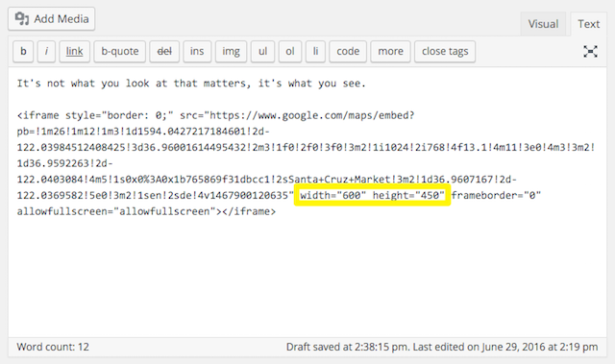Insert Read More tag with more button
Viewport: 615px width, 364px height.
point(391,51)
